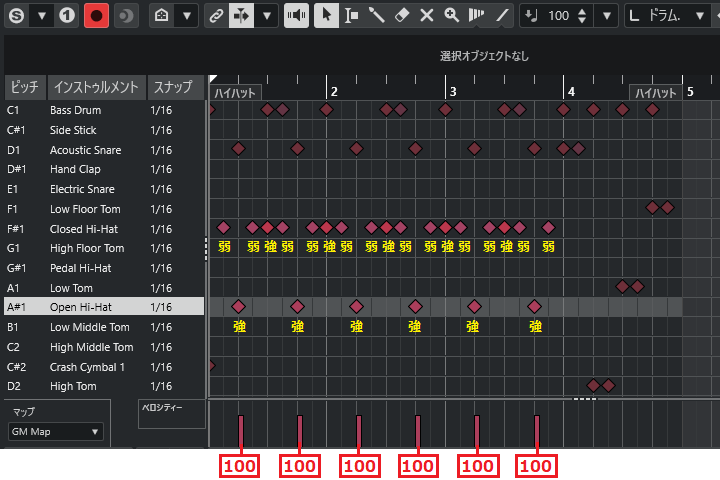720x480 pixels.
Task: Select the Hand Clap row
Action: (x=104, y=169)
